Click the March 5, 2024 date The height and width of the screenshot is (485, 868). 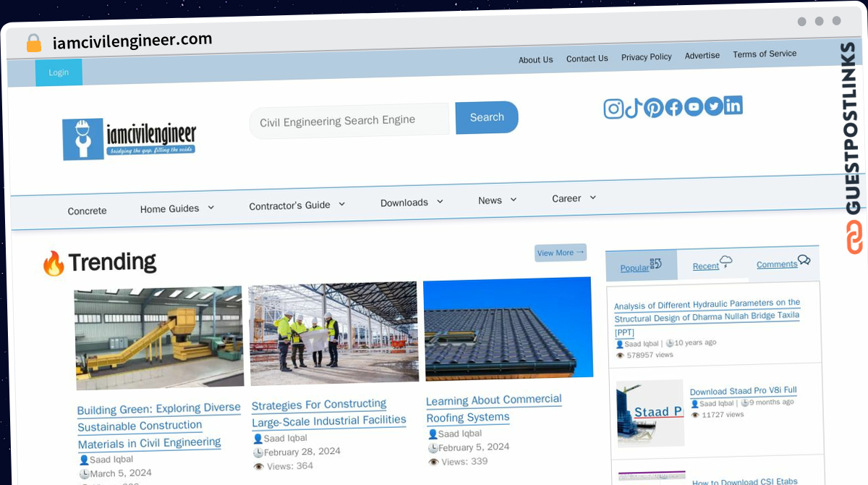(x=121, y=473)
